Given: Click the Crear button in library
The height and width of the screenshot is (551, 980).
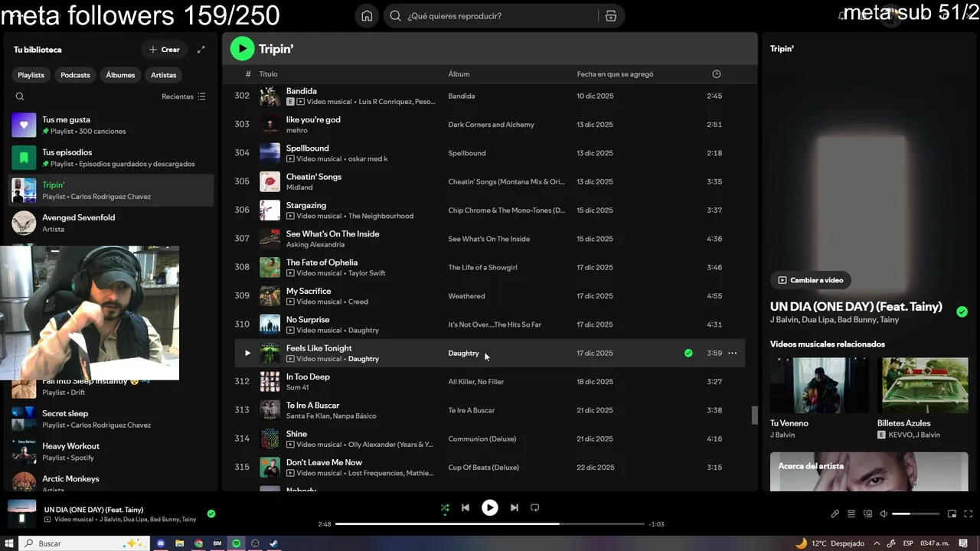Looking at the screenshot, I should click(x=164, y=50).
